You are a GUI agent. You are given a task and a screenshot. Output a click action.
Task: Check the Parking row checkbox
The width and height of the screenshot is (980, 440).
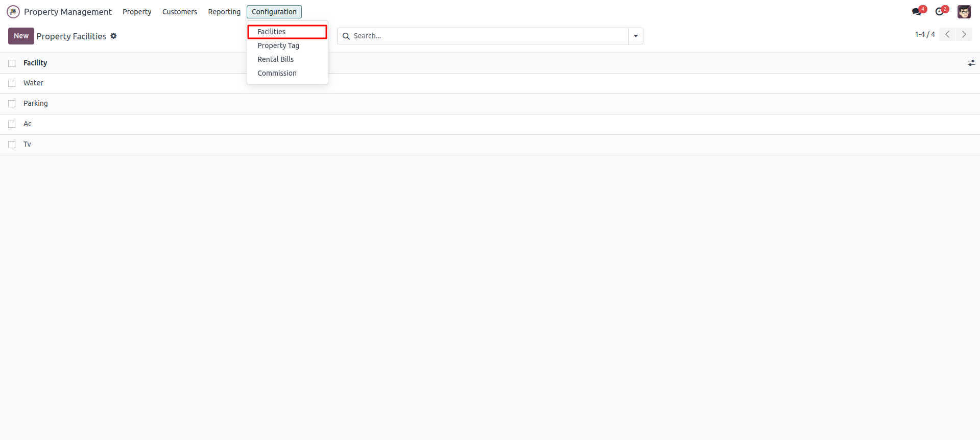tap(12, 104)
